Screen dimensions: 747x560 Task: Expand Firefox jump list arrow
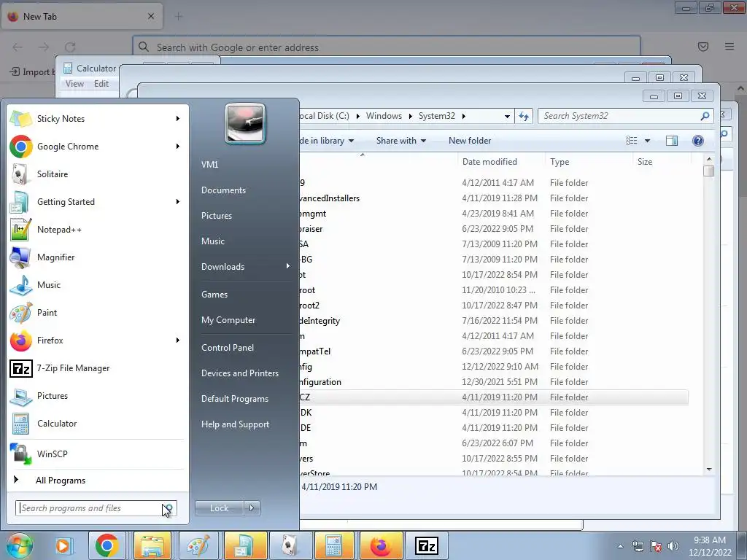(x=178, y=340)
